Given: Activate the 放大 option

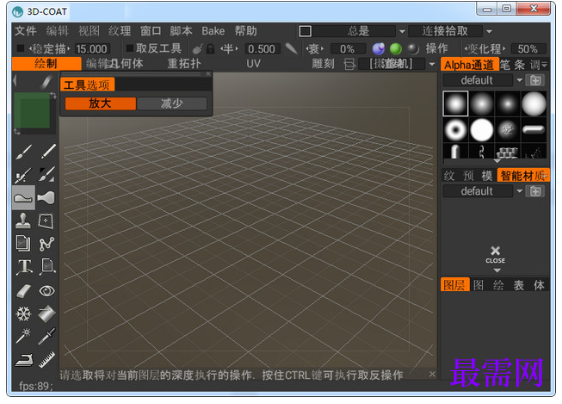Looking at the screenshot, I should click(100, 104).
